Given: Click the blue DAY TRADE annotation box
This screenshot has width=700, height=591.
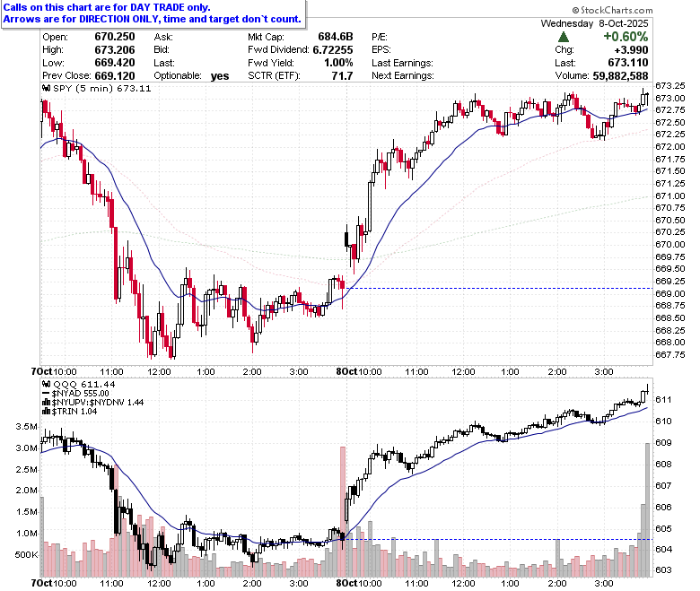Looking at the screenshot, I should pos(153,13).
